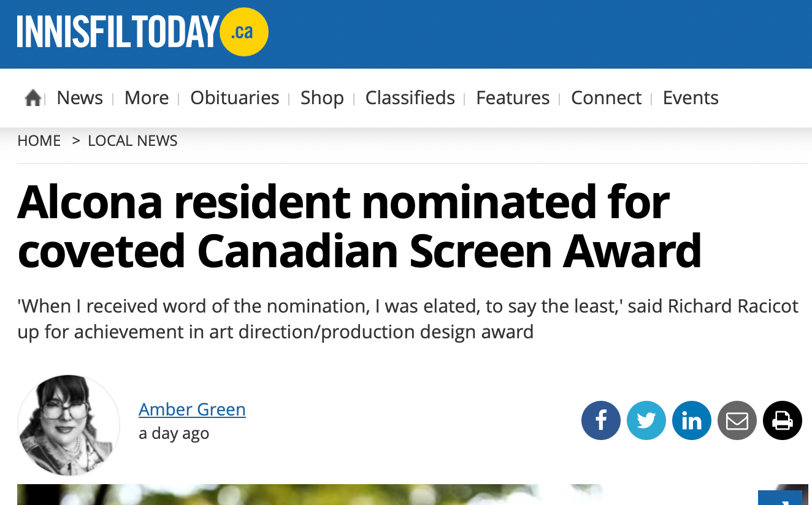
Task: Click the yellow .ca circle badge
Action: 244,32
